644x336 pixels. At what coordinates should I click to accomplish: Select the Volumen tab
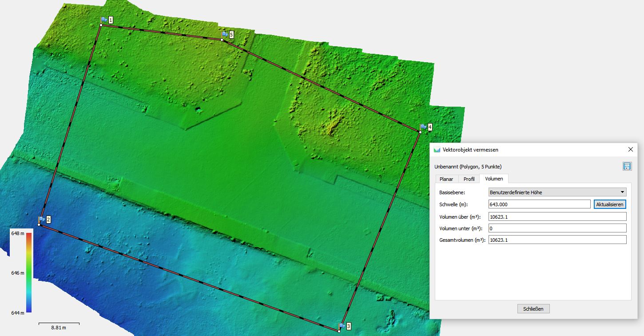tap(494, 179)
